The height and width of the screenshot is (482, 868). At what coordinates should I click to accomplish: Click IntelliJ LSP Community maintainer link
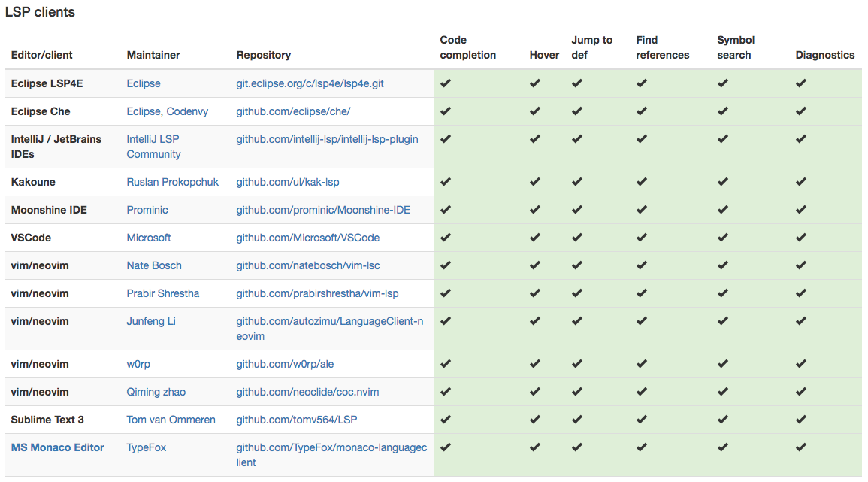click(153, 147)
